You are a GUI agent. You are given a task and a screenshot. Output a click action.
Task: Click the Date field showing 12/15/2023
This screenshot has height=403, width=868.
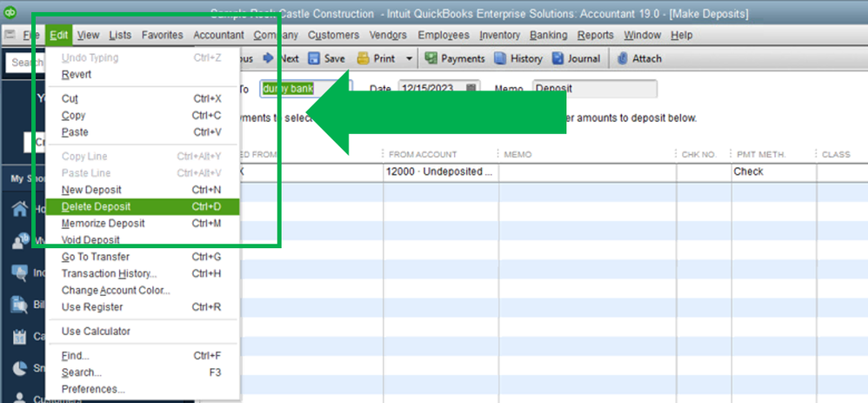pyautogui.click(x=439, y=89)
